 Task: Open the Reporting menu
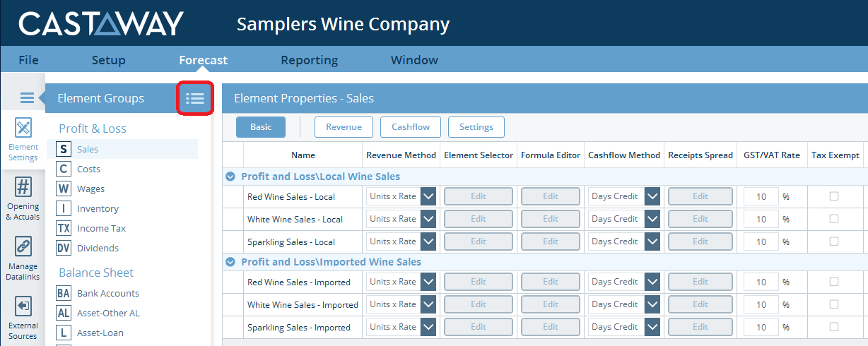pyautogui.click(x=308, y=60)
